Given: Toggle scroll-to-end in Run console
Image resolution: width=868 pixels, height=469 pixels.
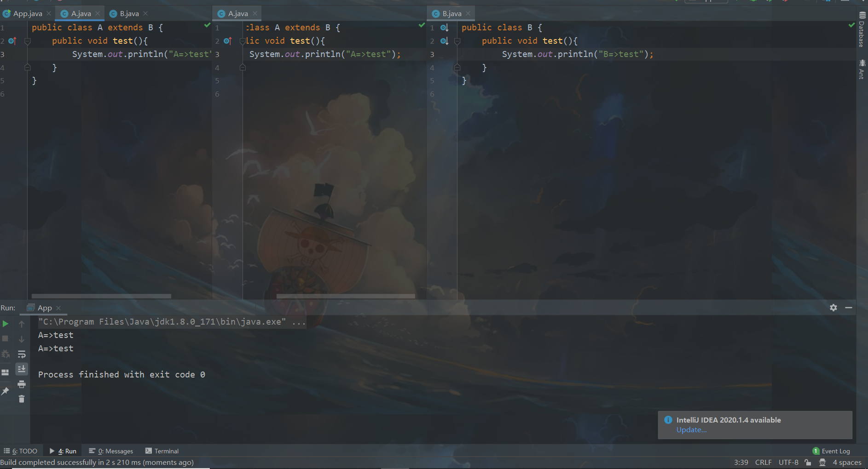Looking at the screenshot, I should point(22,369).
